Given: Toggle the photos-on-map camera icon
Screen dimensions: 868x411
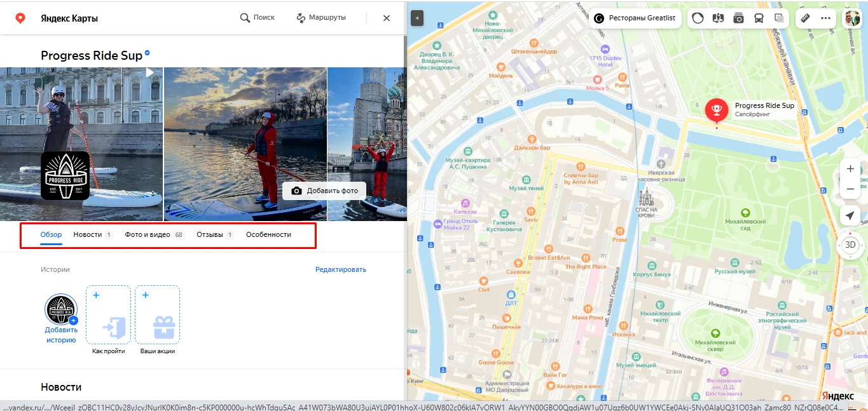Looking at the screenshot, I should (738, 18).
